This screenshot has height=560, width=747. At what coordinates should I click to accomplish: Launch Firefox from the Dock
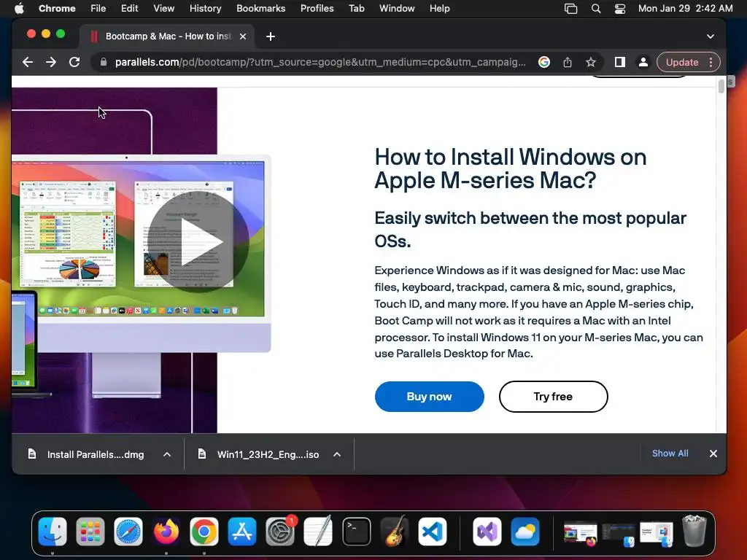(x=166, y=532)
